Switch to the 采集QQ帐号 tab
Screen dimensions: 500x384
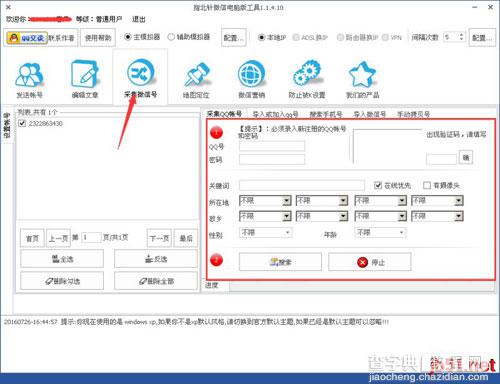pyautogui.click(x=224, y=114)
